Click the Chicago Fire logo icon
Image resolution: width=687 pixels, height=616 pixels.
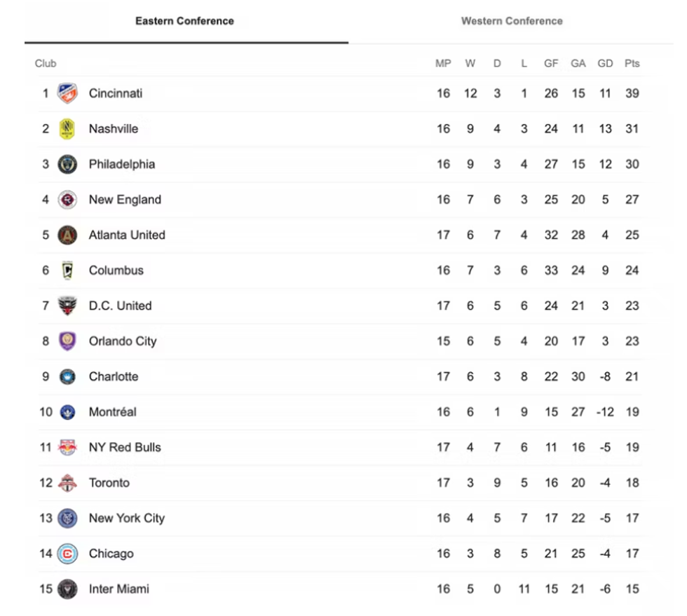point(67,554)
